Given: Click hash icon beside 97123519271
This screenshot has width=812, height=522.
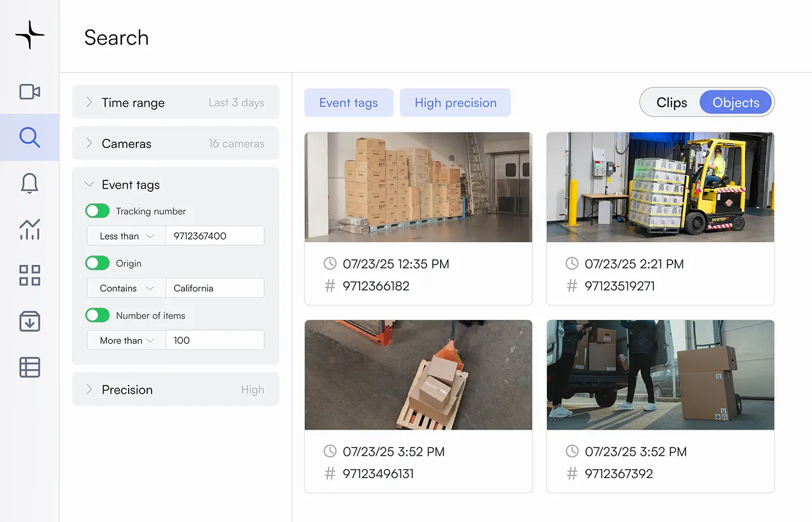Looking at the screenshot, I should click(x=572, y=286).
